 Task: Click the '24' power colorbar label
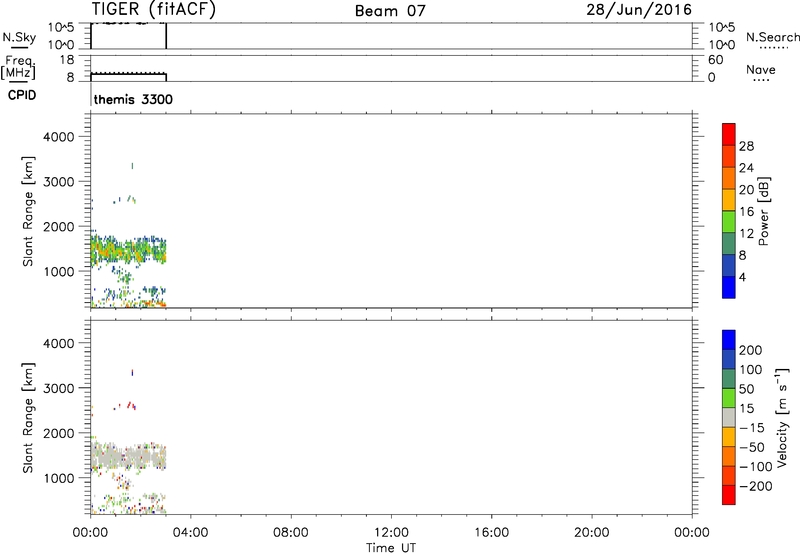pos(746,168)
